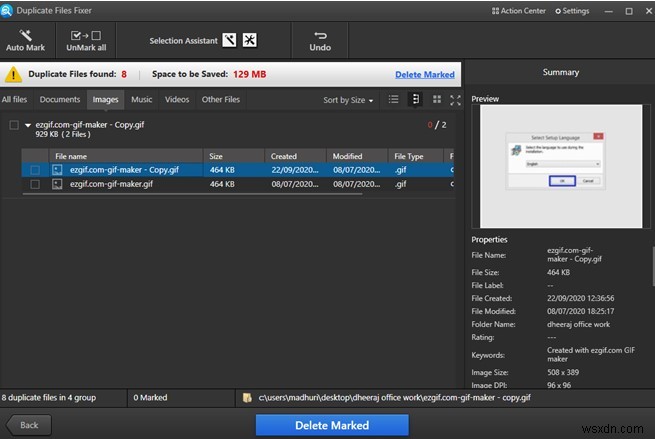Check the group checkbox for ezgif.com-gif-maker - Copy.gif
Screen dimensions: 655x439
[14, 125]
